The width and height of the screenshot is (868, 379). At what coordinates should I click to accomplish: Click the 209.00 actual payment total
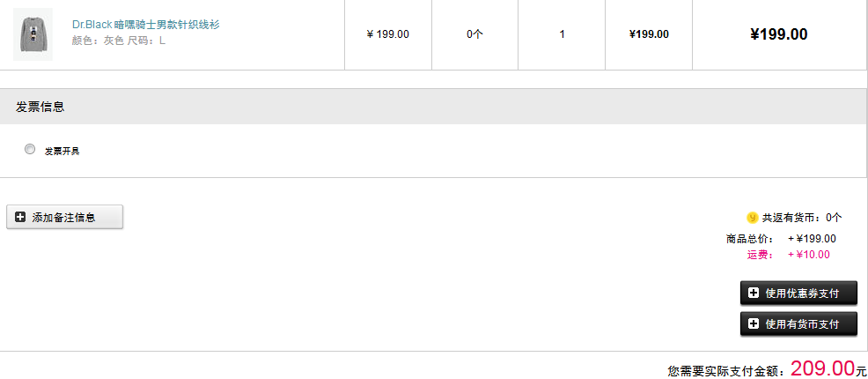tap(822, 368)
